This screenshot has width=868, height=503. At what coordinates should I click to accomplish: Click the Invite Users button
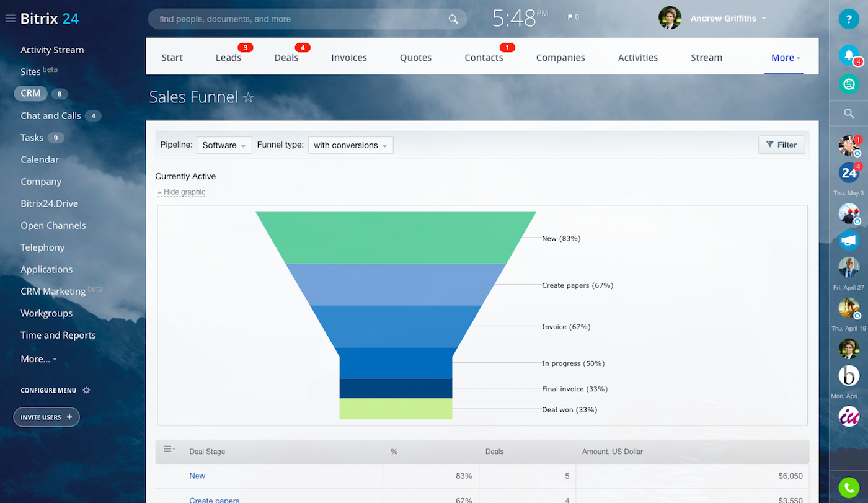[x=46, y=417]
